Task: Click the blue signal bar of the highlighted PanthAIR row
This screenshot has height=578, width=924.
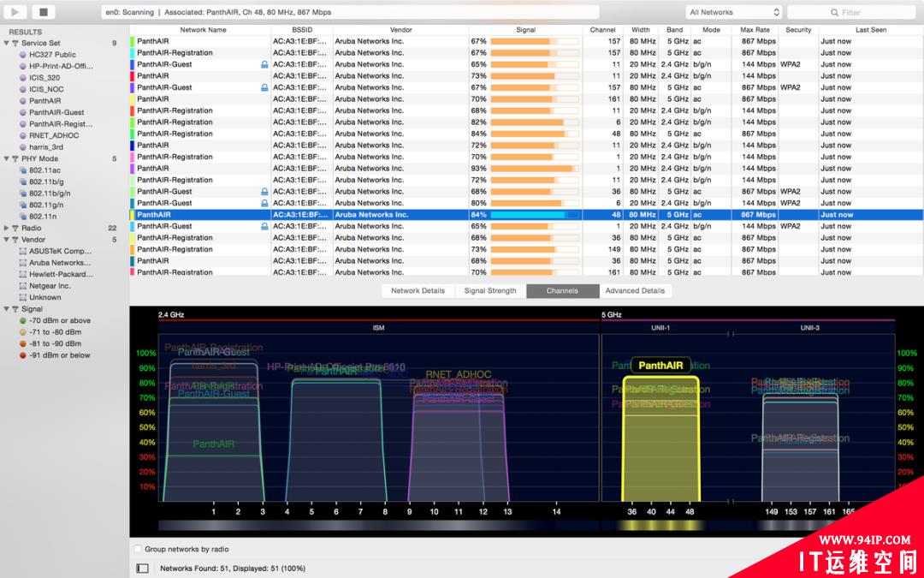Action: pyautogui.click(x=535, y=215)
